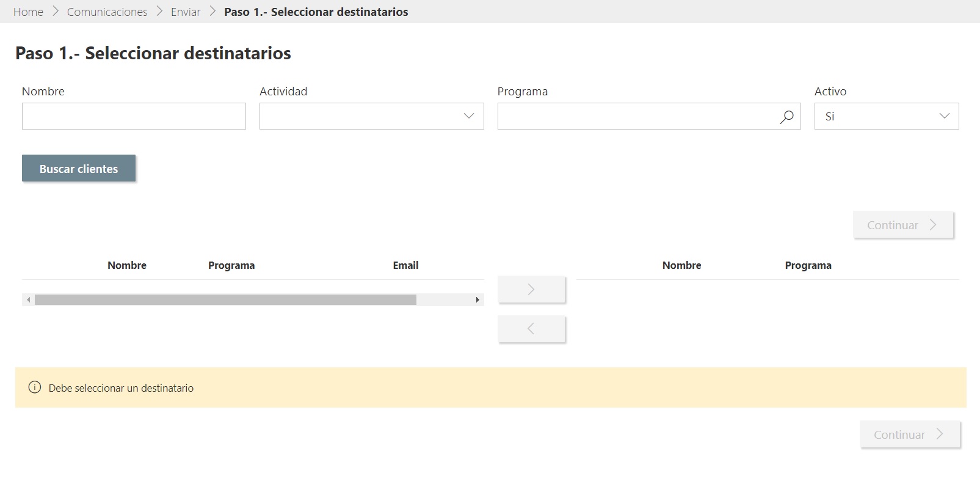The width and height of the screenshot is (980, 495).
Task: Click the magnifier icon in Programa field
Action: [x=786, y=117]
